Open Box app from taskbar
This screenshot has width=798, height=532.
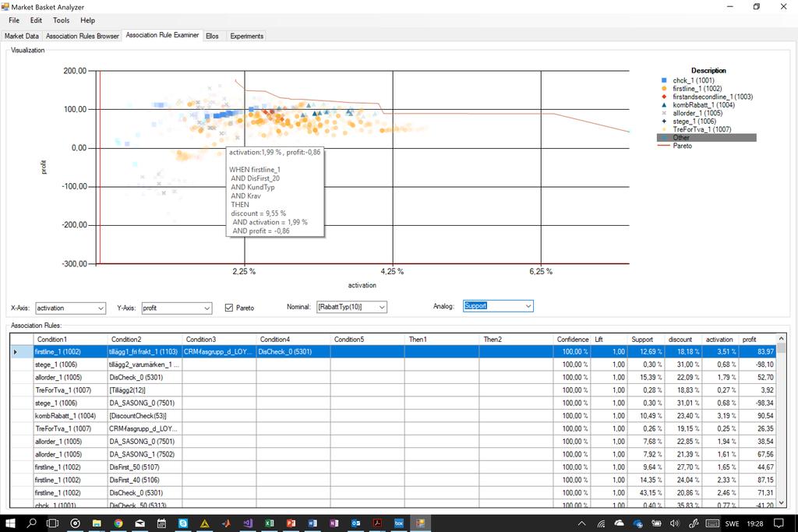[x=399, y=523]
